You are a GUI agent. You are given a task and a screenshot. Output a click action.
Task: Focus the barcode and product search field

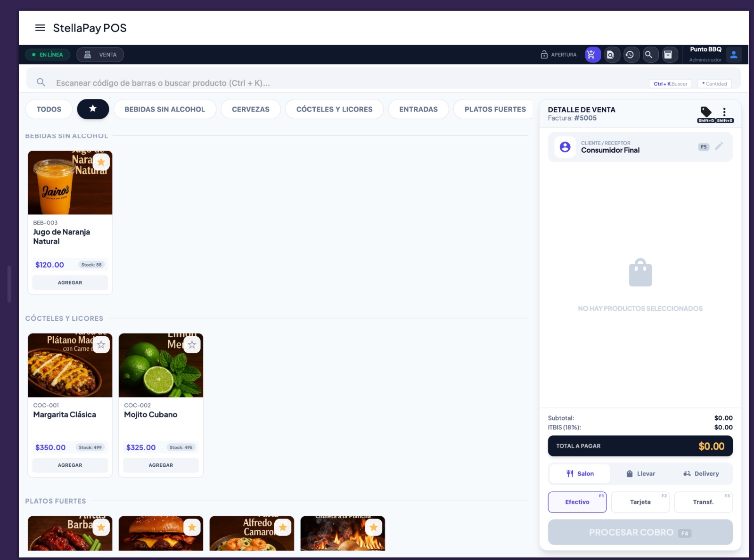(x=384, y=78)
